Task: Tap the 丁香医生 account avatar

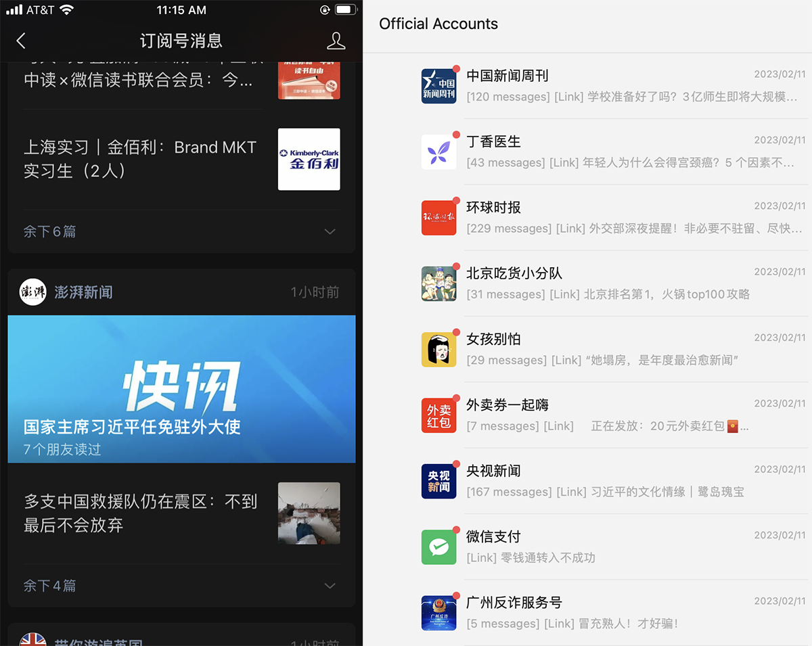Action: point(440,151)
